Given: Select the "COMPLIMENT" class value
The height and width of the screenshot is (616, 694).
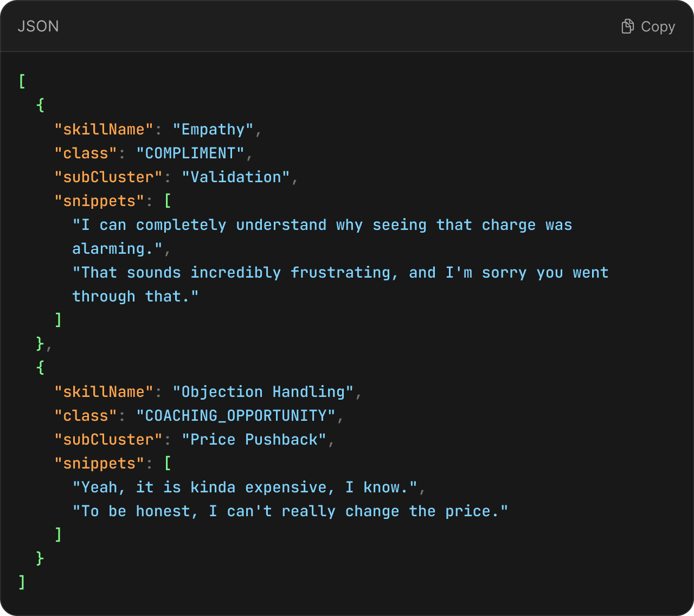Looking at the screenshot, I should 190,153.
